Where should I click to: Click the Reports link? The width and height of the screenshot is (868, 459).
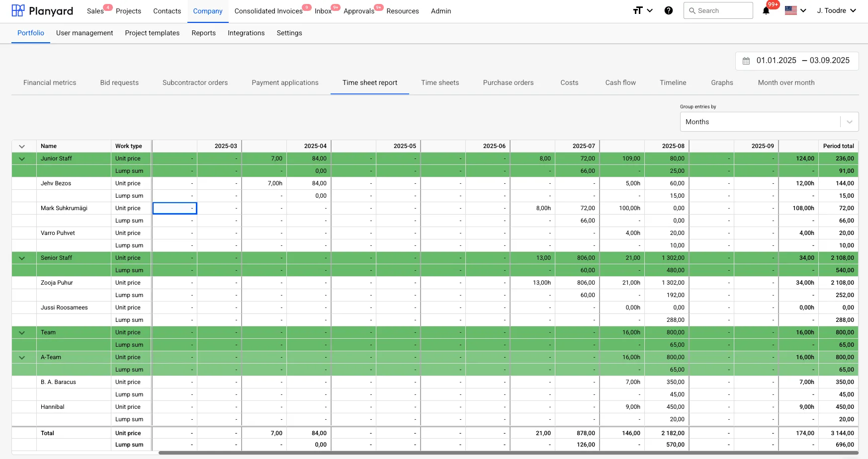(203, 33)
